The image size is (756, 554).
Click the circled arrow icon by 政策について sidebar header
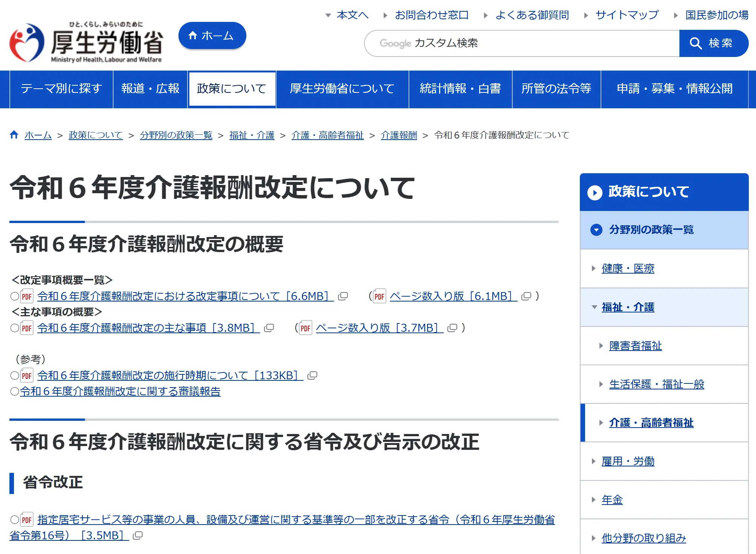tap(595, 192)
